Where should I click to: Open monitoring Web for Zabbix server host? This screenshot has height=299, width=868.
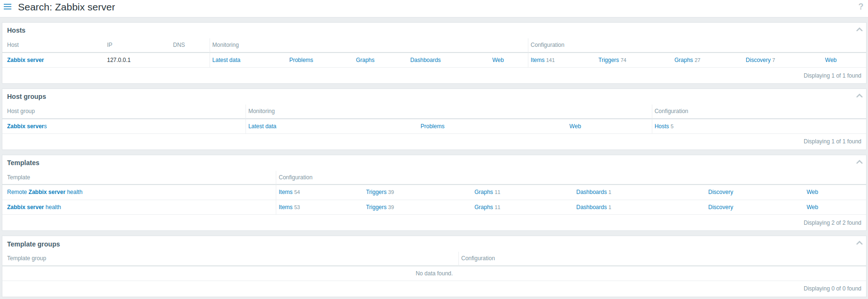[498, 60]
